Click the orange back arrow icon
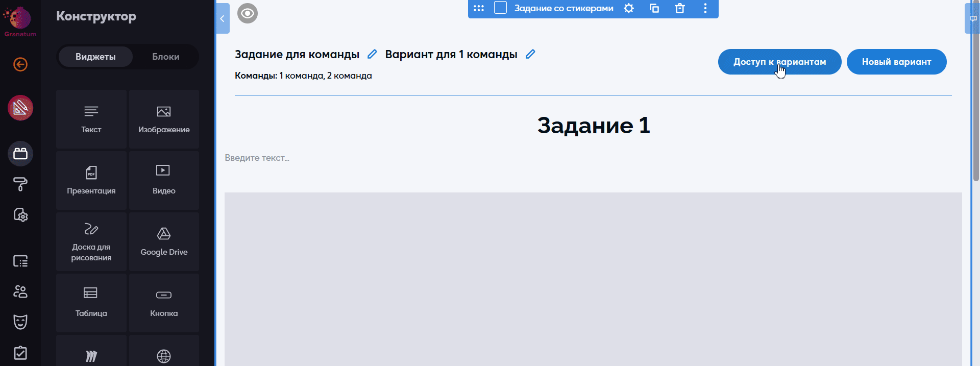 [x=20, y=64]
